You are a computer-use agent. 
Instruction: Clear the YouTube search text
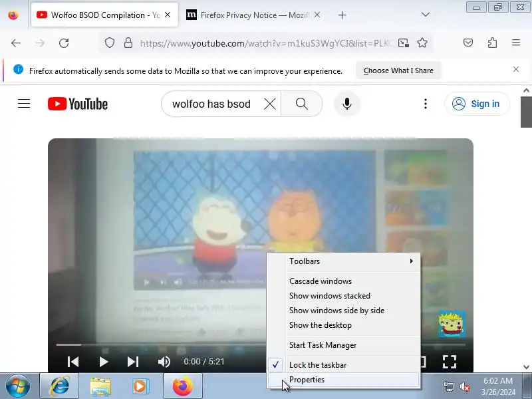coord(270,104)
